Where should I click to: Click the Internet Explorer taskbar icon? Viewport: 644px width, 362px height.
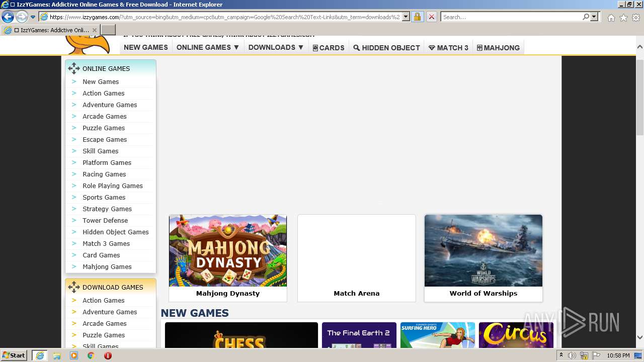(x=39, y=355)
